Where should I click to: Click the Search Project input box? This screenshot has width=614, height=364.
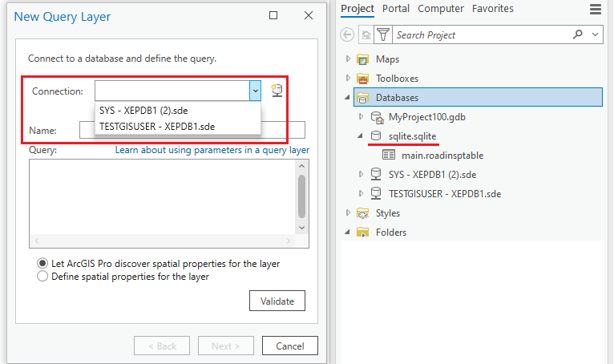pyautogui.click(x=482, y=34)
